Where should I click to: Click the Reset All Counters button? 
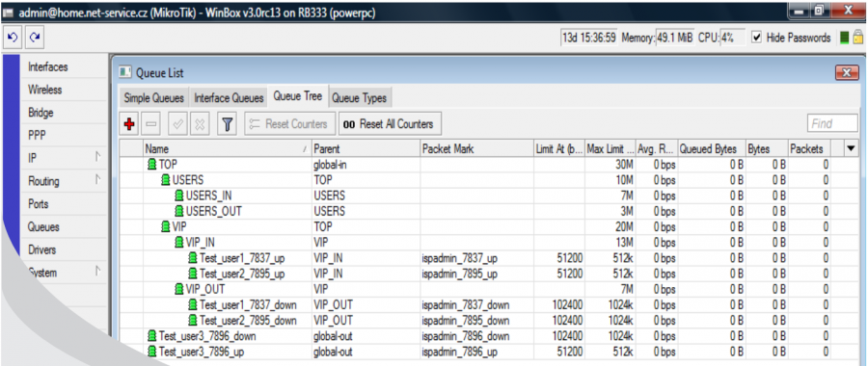390,124
